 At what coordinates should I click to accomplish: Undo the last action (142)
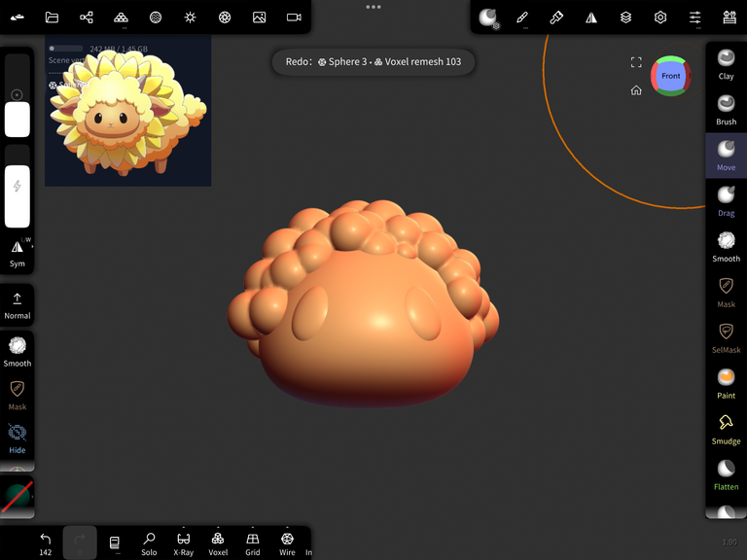point(46,543)
